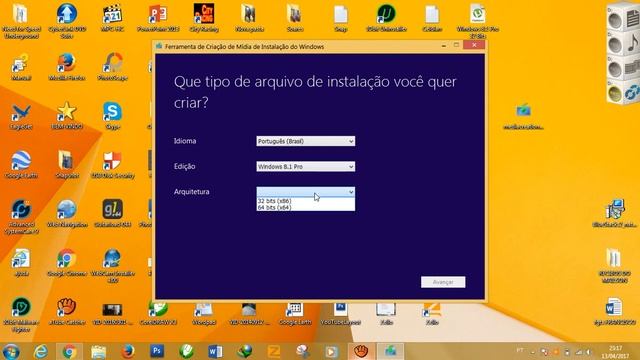Open the Idioma dropdown showing Português (Brasil)
Screen dimensions: 640x360
(x=305, y=141)
